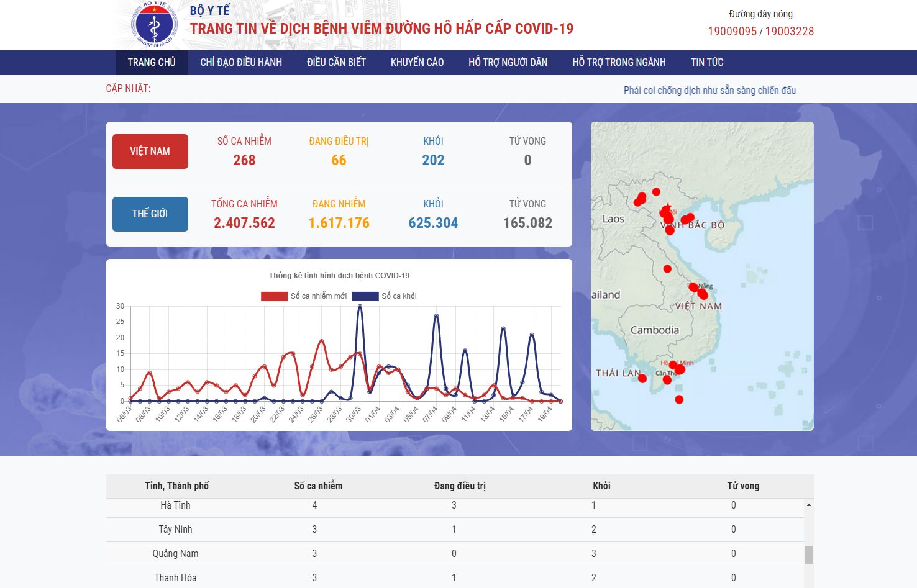Select HỖ TRỢ NGƯỜI DÂN menu
This screenshot has width=917, height=588.
[x=508, y=63]
